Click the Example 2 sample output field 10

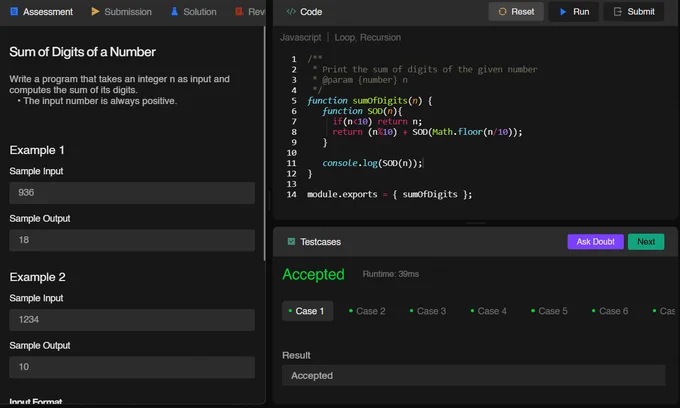(132, 367)
